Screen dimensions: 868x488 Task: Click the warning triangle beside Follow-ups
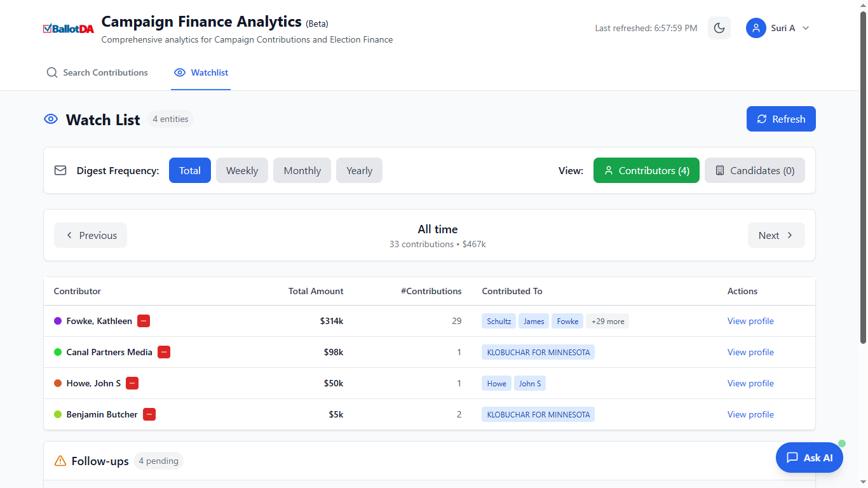[60, 461]
